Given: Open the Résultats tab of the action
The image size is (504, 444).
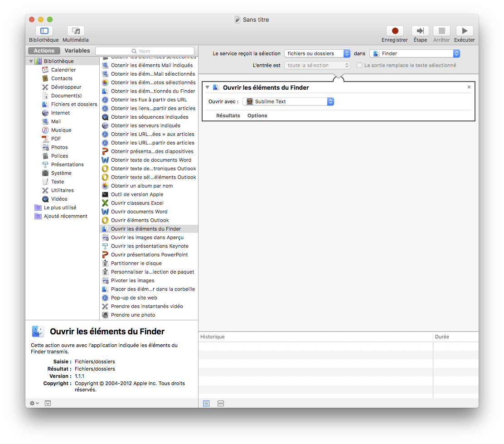Looking at the screenshot, I should (228, 116).
